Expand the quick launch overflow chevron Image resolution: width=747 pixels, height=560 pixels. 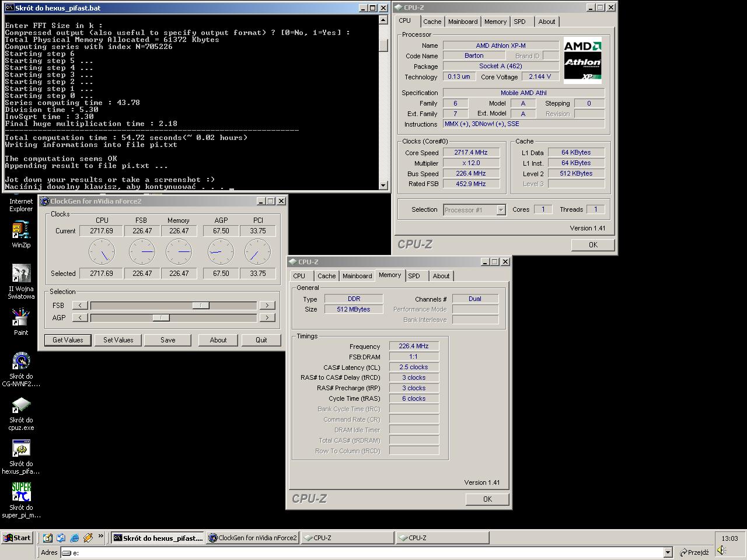tap(100, 536)
